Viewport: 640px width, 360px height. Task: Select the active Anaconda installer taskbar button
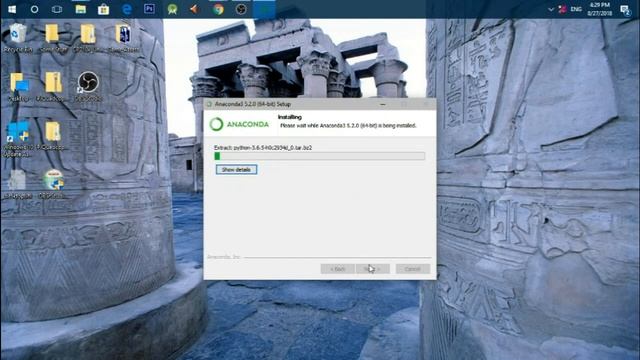[264, 9]
